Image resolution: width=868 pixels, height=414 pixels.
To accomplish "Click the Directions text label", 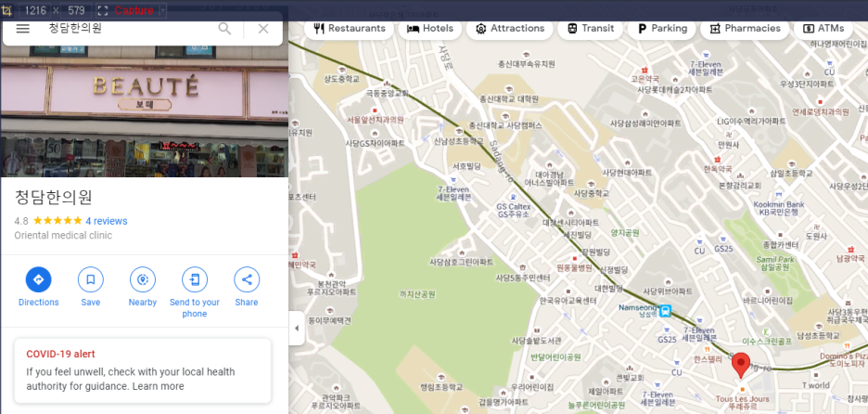I will coord(39,303).
